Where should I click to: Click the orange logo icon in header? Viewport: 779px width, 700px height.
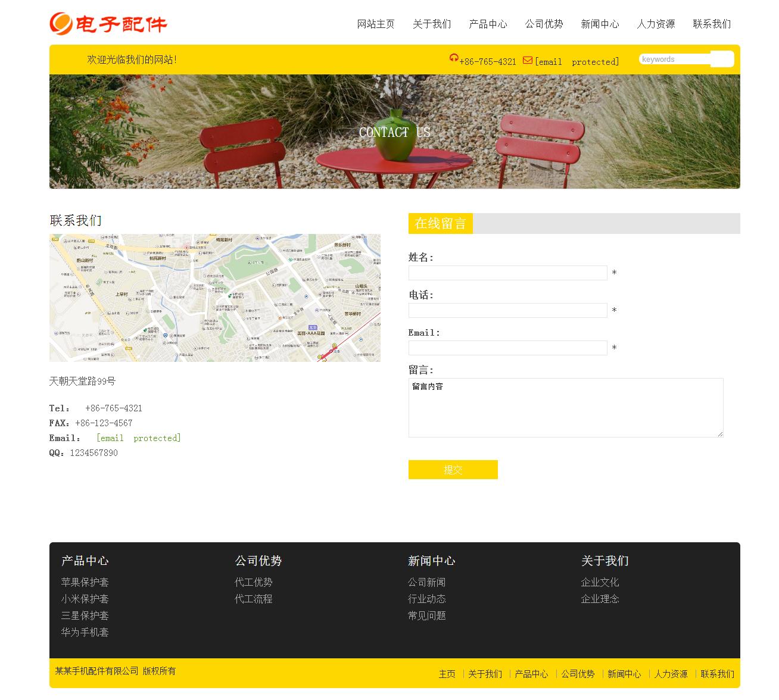tap(61, 24)
